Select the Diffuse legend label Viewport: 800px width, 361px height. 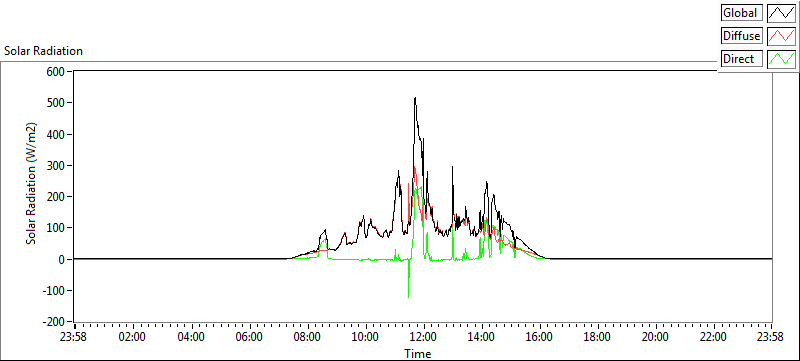coord(742,36)
